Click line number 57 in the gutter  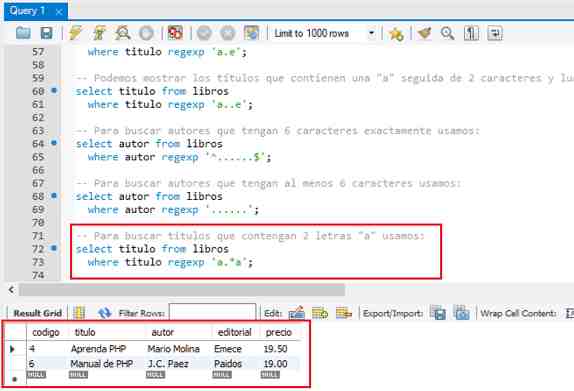click(x=38, y=52)
